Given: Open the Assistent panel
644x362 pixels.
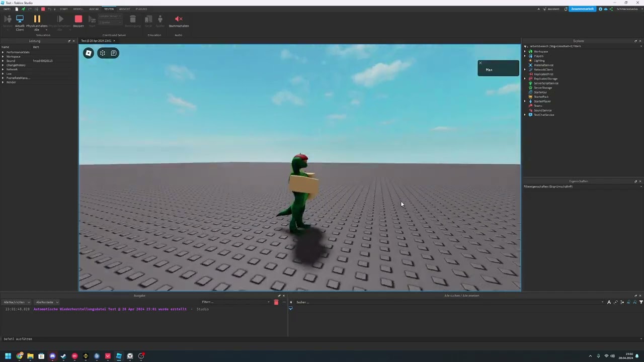Looking at the screenshot, I should coord(551,9).
